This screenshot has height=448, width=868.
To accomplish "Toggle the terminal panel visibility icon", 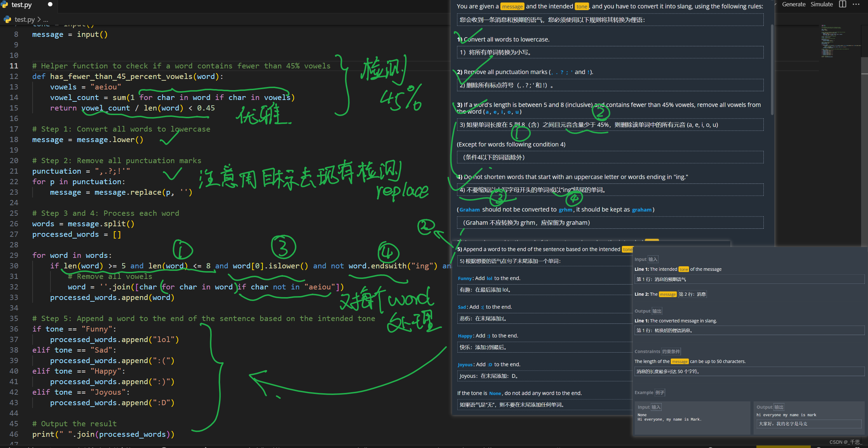I will pyautogui.click(x=843, y=5).
